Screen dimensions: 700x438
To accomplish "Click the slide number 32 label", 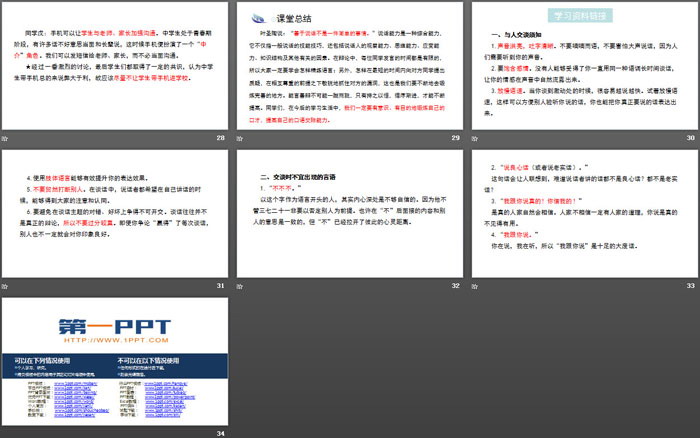I will 454,287.
